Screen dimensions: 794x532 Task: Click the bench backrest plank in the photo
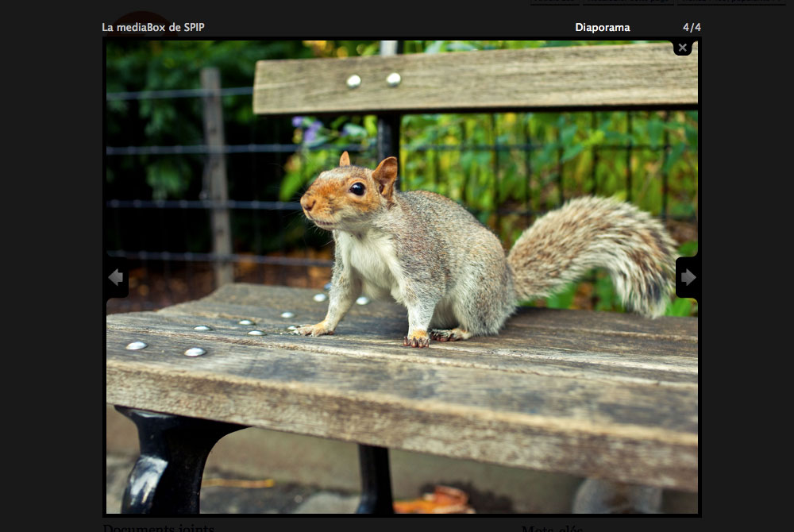click(x=476, y=79)
